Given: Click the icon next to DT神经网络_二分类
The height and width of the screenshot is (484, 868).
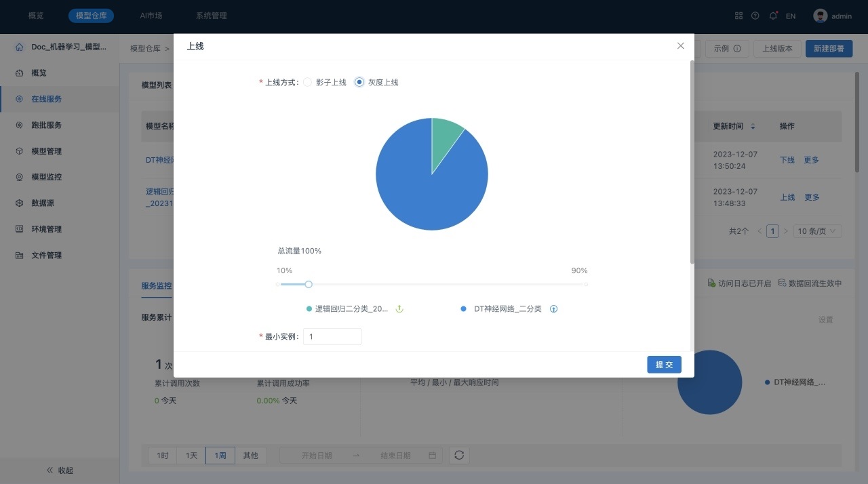Looking at the screenshot, I should click(x=553, y=309).
